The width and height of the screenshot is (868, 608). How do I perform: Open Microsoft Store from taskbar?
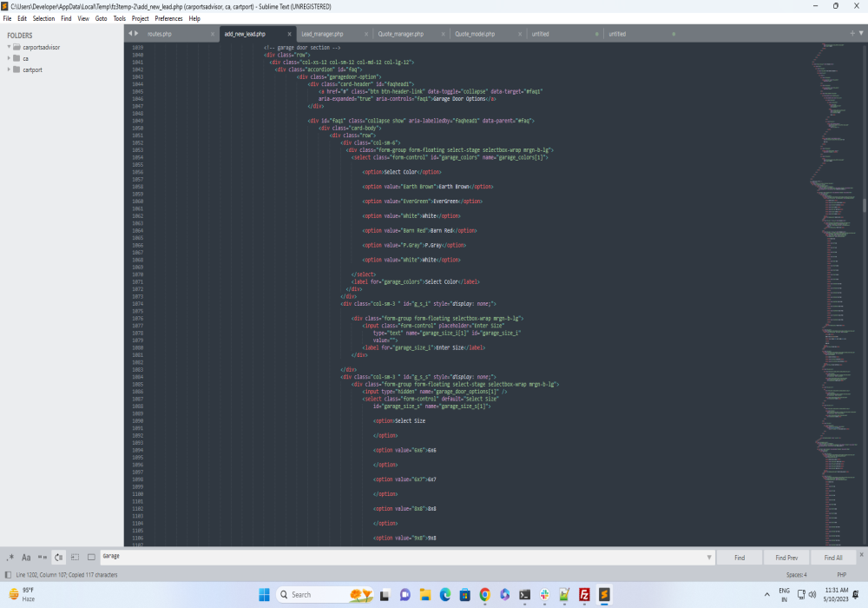(x=465, y=595)
